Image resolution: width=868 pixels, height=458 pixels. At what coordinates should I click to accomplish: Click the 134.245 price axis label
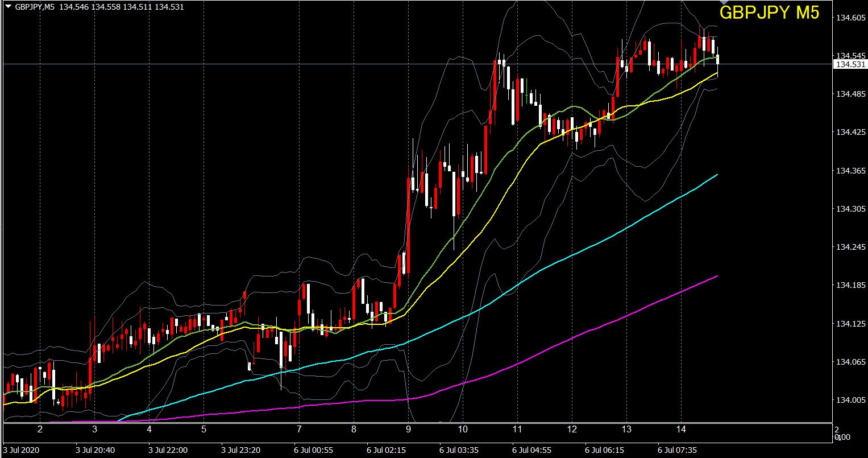pos(850,247)
